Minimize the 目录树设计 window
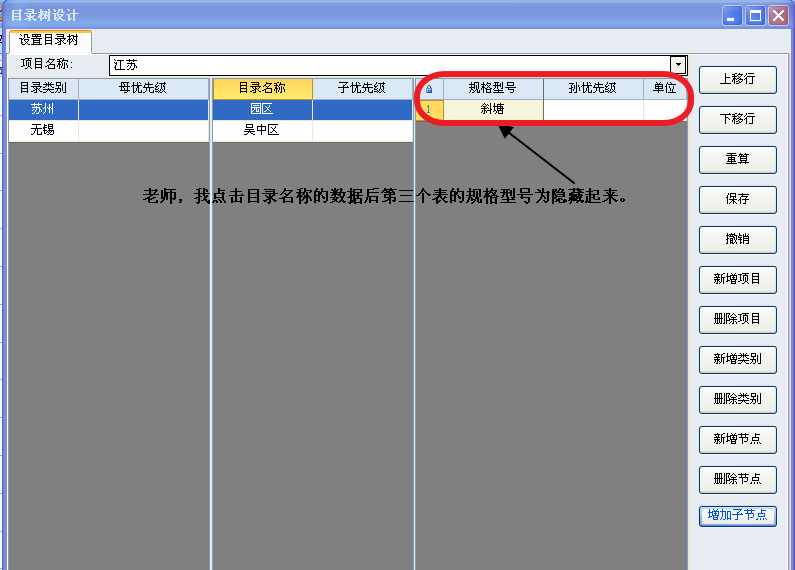795x570 pixels. 732,16
